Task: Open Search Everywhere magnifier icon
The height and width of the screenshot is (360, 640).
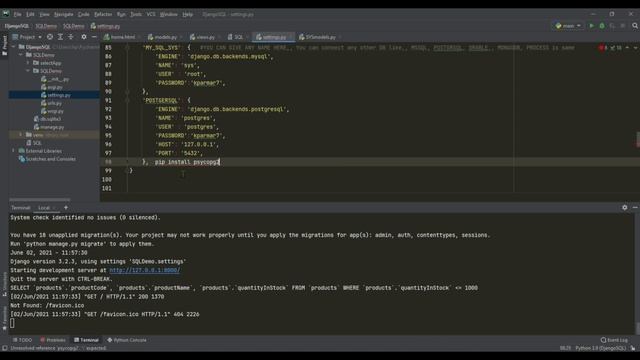Action: click(x=635, y=26)
